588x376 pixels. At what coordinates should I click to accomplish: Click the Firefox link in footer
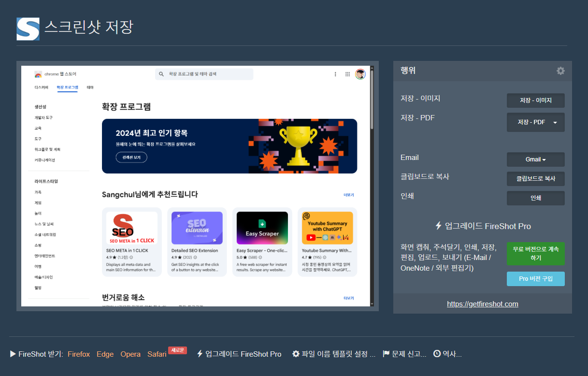tap(79, 354)
